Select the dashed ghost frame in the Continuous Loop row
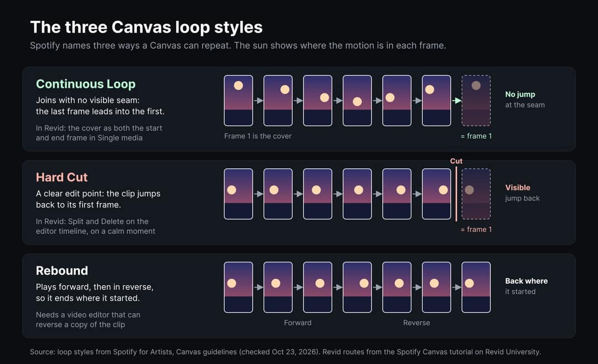The width and height of the screenshot is (598, 364). pyautogui.click(x=476, y=101)
